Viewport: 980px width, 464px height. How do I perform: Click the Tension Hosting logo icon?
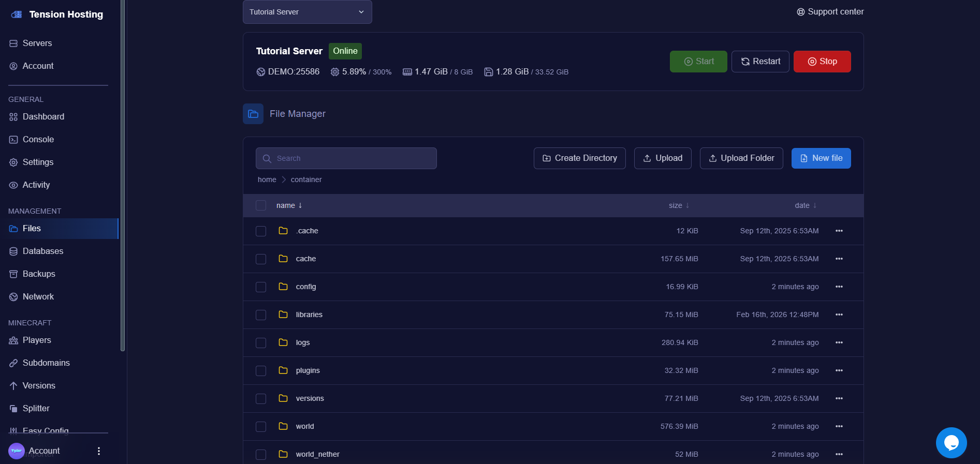[x=17, y=14]
